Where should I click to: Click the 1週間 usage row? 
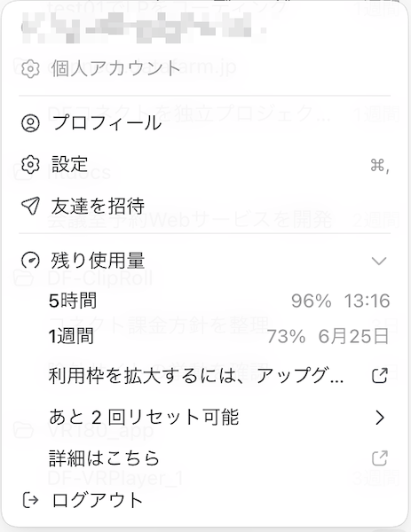pos(218,336)
